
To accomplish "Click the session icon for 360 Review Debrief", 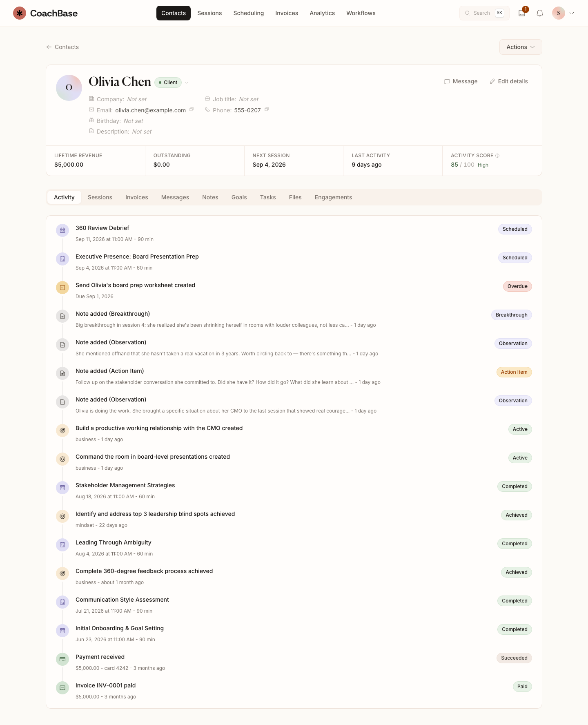I will (62, 230).
